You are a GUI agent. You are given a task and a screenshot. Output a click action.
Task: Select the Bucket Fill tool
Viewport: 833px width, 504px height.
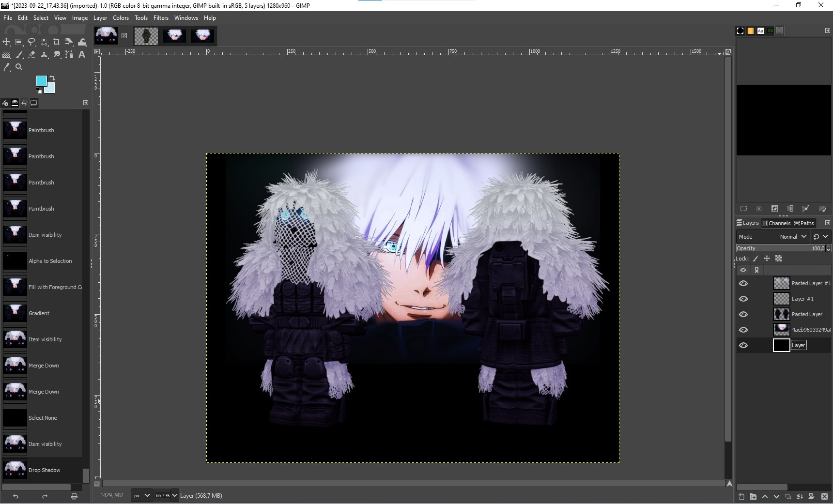point(6,55)
